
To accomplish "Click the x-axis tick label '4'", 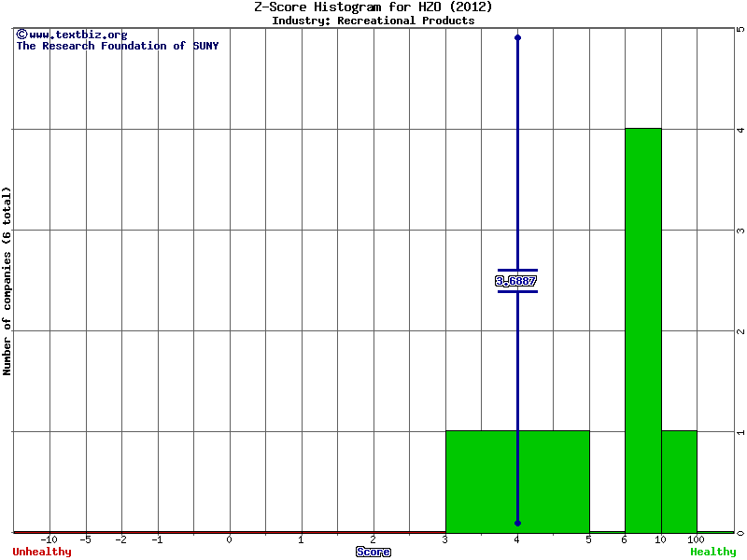I will [517, 540].
